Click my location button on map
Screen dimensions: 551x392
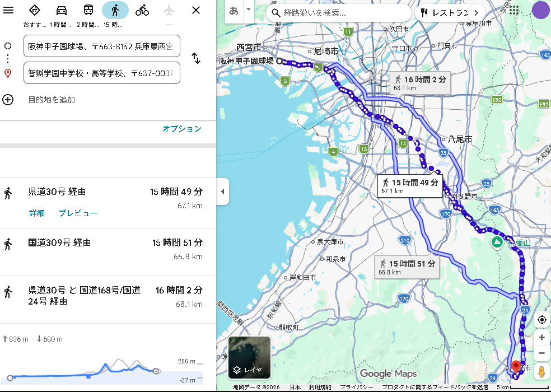coord(541,320)
